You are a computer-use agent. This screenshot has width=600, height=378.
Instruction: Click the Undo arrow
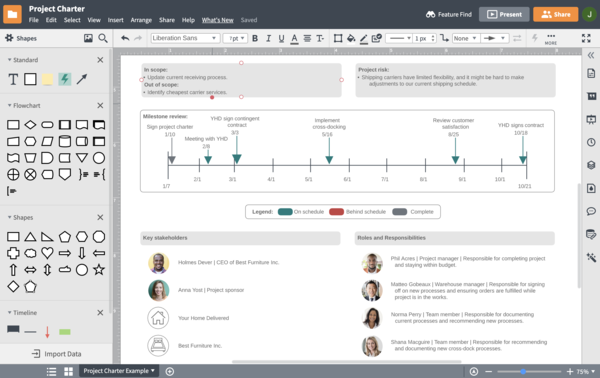point(125,38)
